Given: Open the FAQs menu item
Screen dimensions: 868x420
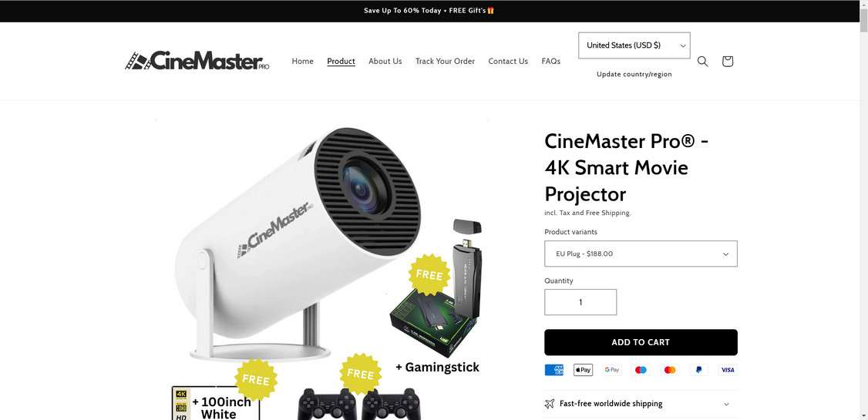Looking at the screenshot, I should pyautogui.click(x=551, y=62).
